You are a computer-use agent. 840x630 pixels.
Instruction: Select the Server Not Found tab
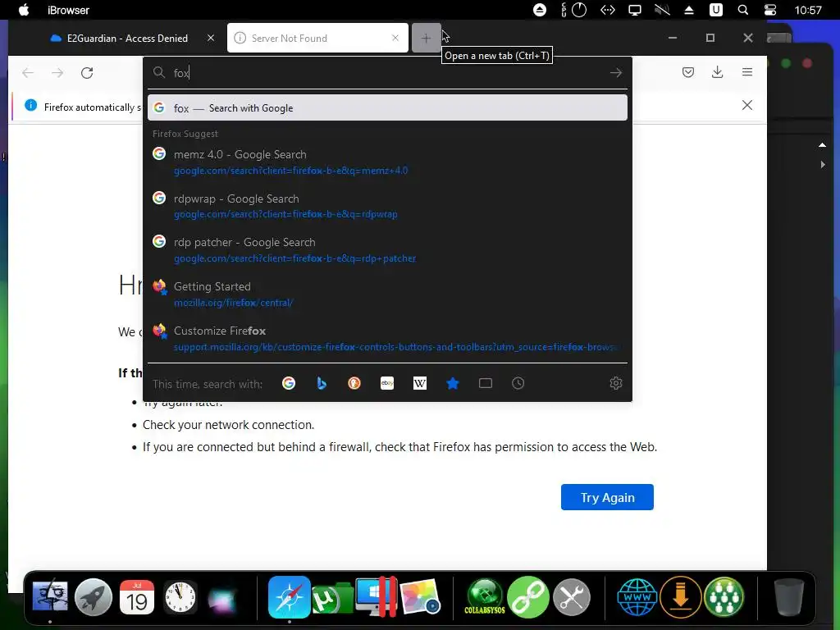[317, 38]
